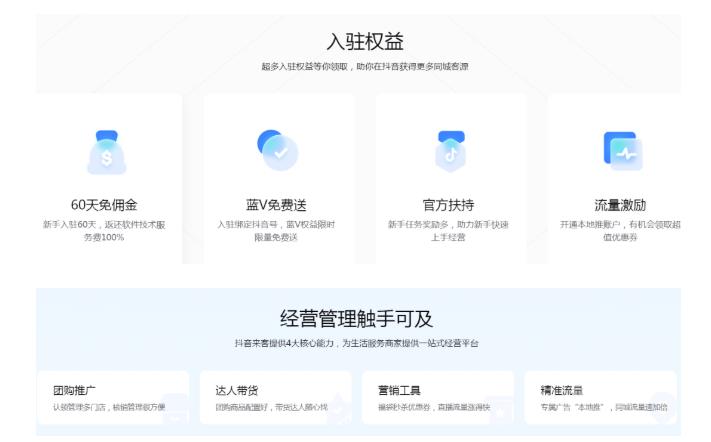Click the subtitle about 4大核心能力
The image size is (711, 442).
[x=357, y=343]
